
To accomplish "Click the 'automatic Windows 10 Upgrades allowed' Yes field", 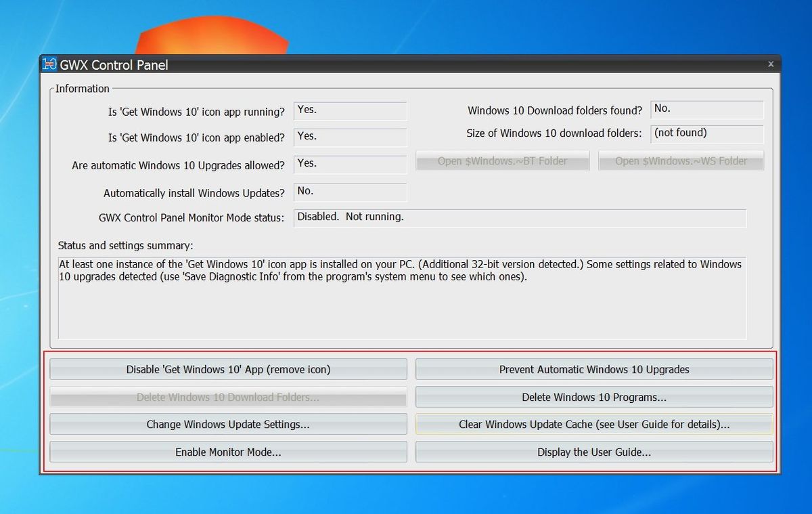I will tap(350, 165).
